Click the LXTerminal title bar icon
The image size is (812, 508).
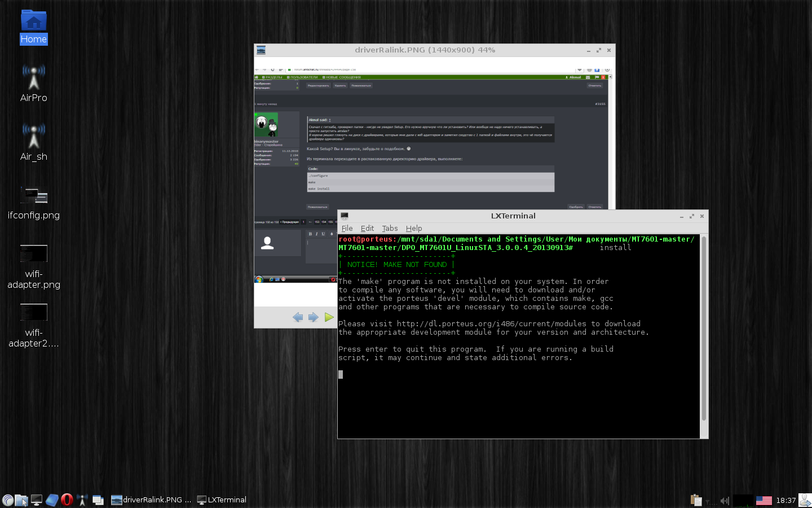pyautogui.click(x=345, y=216)
